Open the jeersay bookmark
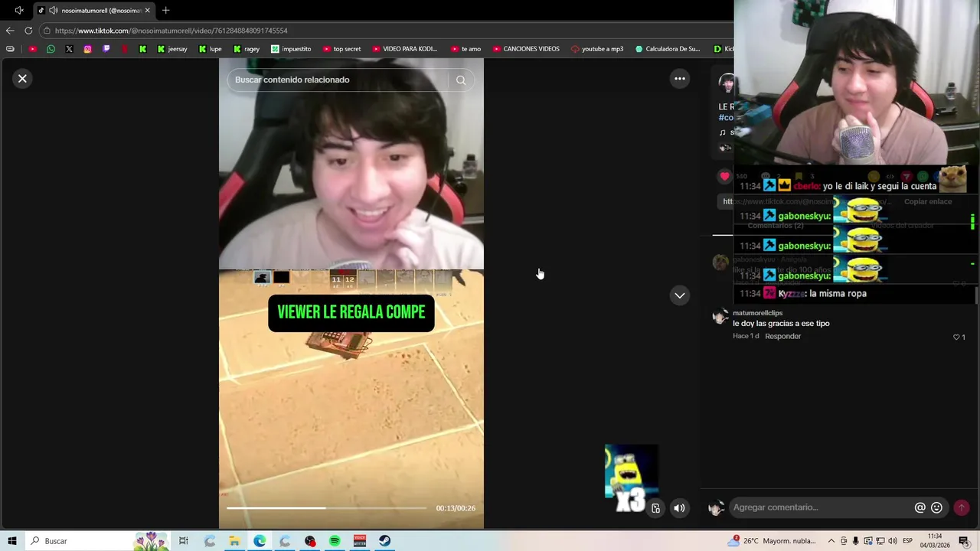The height and width of the screenshot is (551, 980). [172, 49]
